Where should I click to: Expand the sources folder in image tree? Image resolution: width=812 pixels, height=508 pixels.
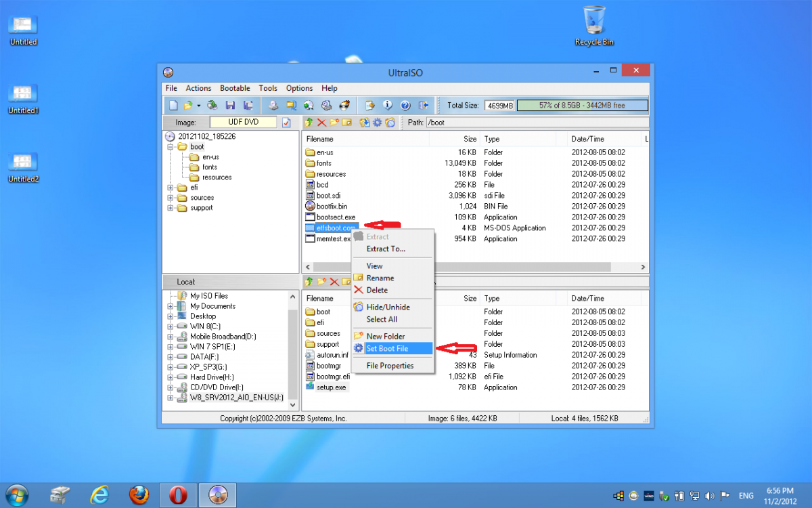[x=170, y=198]
